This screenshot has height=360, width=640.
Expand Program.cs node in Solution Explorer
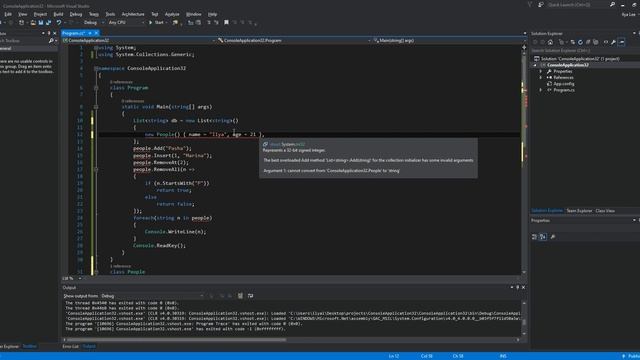tap(541, 90)
